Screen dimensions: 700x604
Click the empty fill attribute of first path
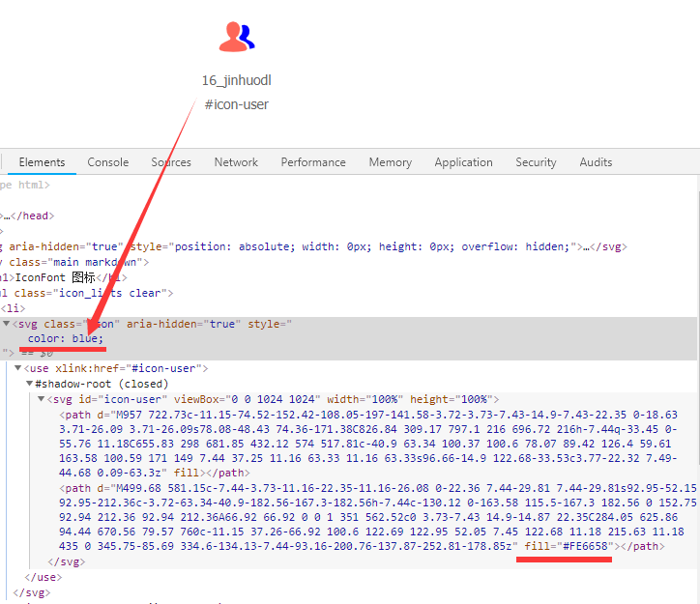pos(186,473)
